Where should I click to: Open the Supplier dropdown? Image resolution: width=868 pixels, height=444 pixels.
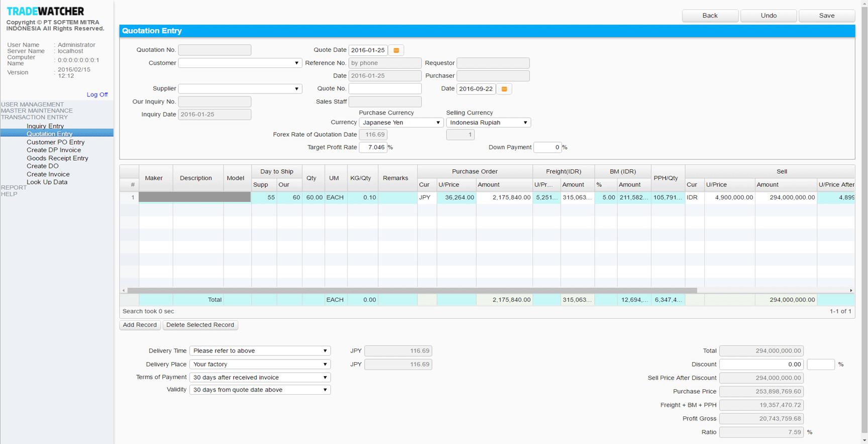pyautogui.click(x=240, y=89)
